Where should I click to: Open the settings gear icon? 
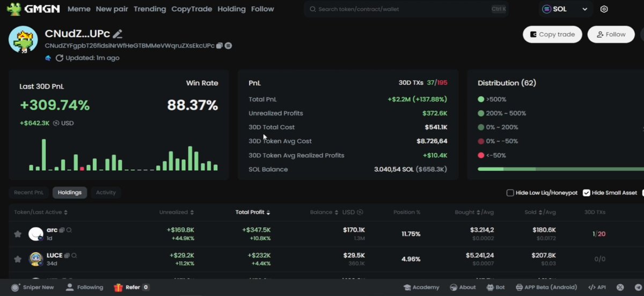point(604,9)
